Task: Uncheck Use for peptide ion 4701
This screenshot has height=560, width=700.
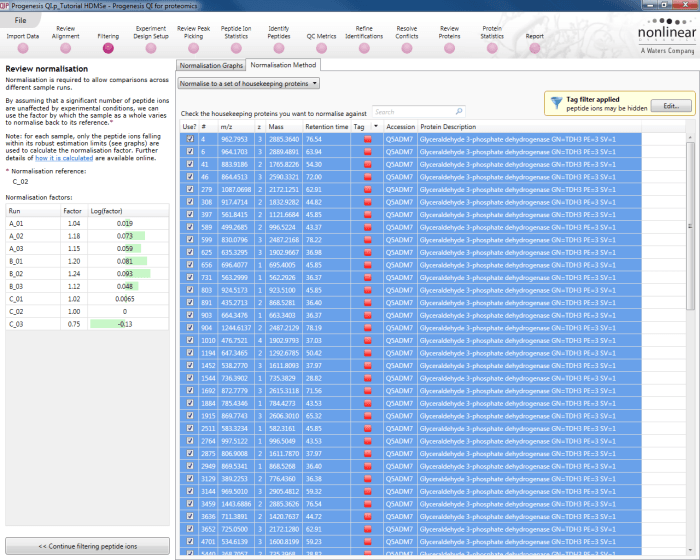Action: (190, 541)
